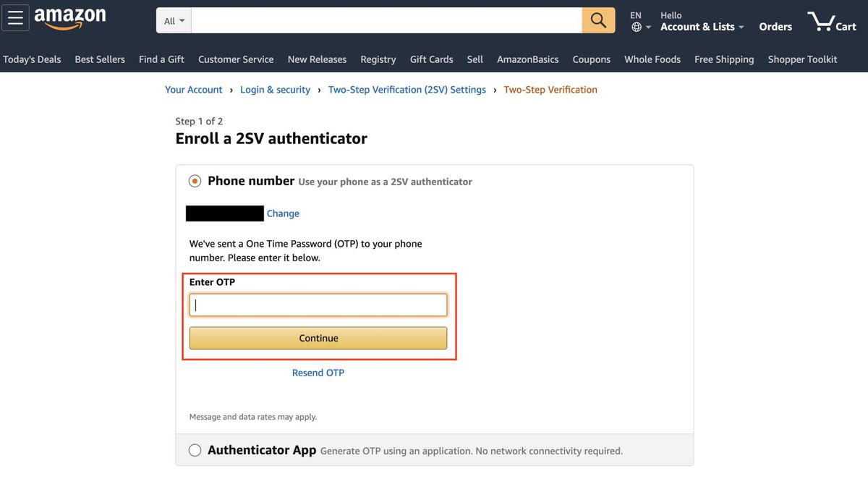The image size is (868, 500).
Task: Click the EN language indicator
Action: pos(635,14)
